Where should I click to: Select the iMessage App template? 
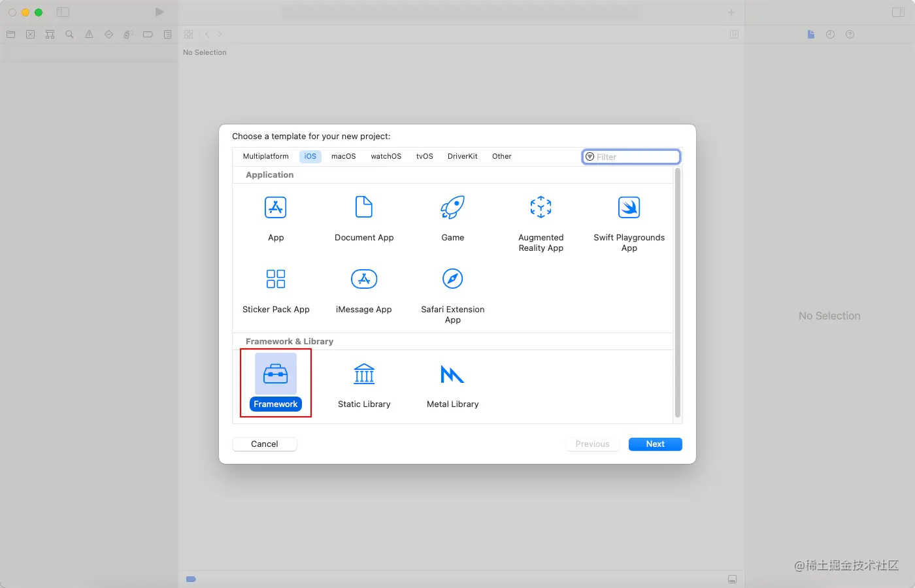click(364, 291)
